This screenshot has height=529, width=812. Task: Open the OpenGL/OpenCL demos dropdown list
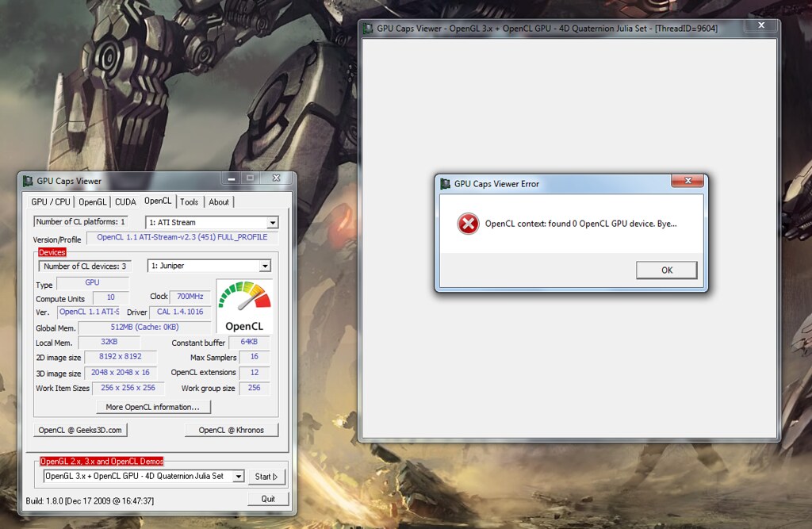point(238,476)
